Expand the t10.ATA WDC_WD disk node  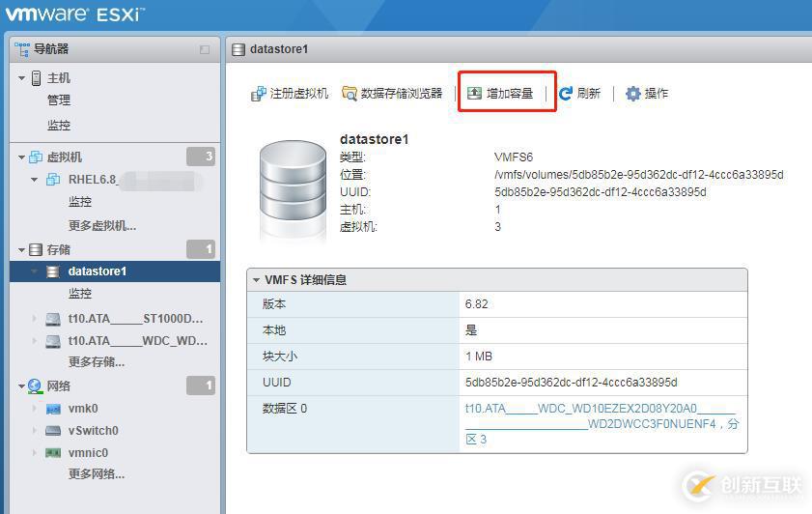point(35,341)
